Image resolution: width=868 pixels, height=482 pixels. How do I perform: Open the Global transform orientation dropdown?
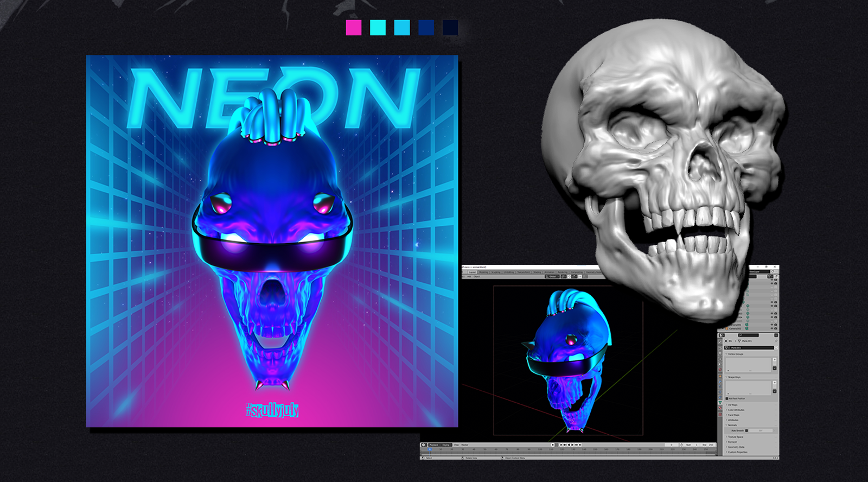coord(552,276)
